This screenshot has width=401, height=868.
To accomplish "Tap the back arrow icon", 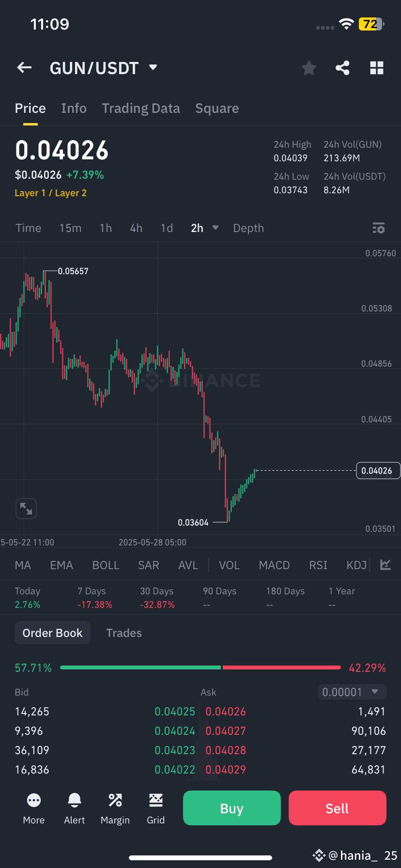I will (24, 68).
